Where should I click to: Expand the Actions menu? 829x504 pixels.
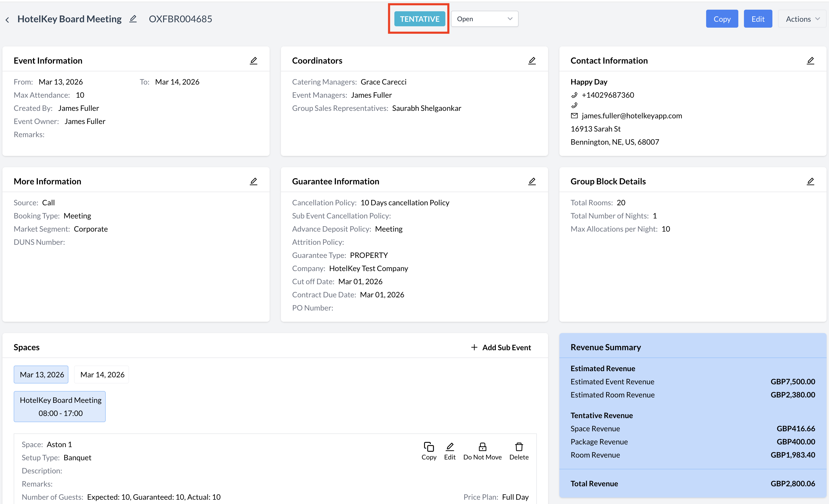pyautogui.click(x=802, y=19)
